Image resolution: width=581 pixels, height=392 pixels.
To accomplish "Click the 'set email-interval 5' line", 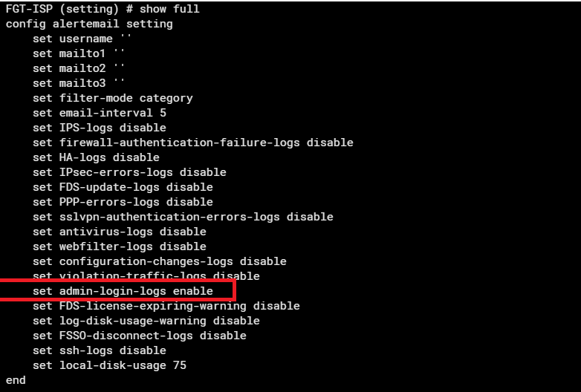I will tap(99, 113).
